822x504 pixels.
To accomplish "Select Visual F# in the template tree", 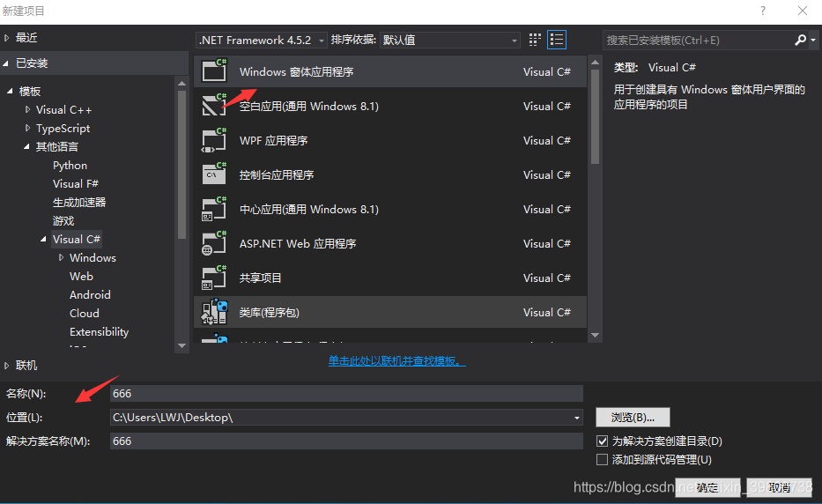I will [76, 183].
